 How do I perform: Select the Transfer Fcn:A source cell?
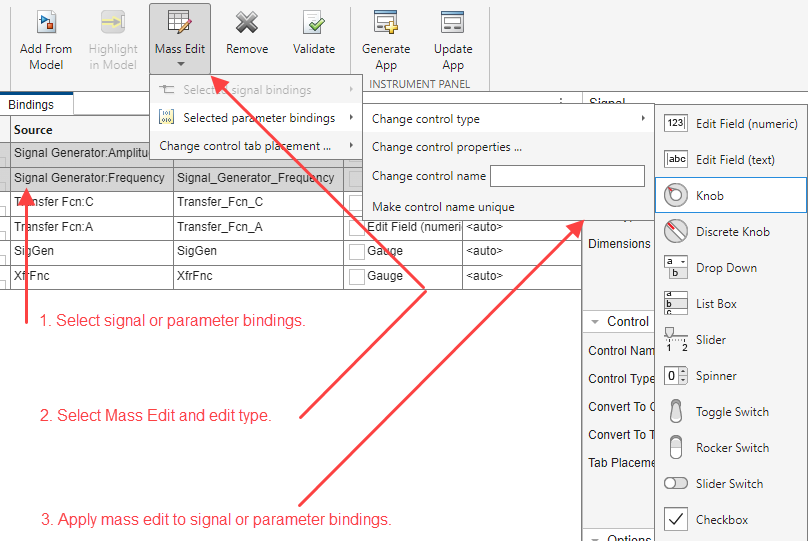[x=92, y=227]
